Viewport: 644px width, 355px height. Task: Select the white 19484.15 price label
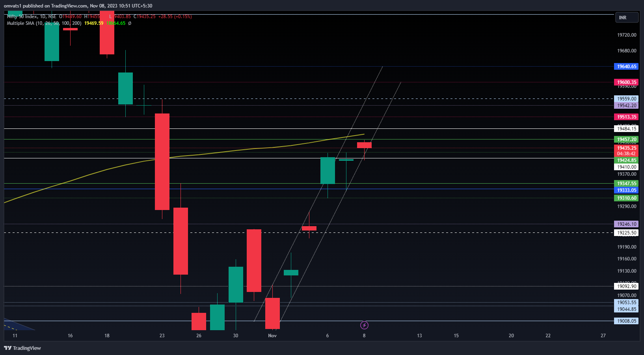coord(626,129)
